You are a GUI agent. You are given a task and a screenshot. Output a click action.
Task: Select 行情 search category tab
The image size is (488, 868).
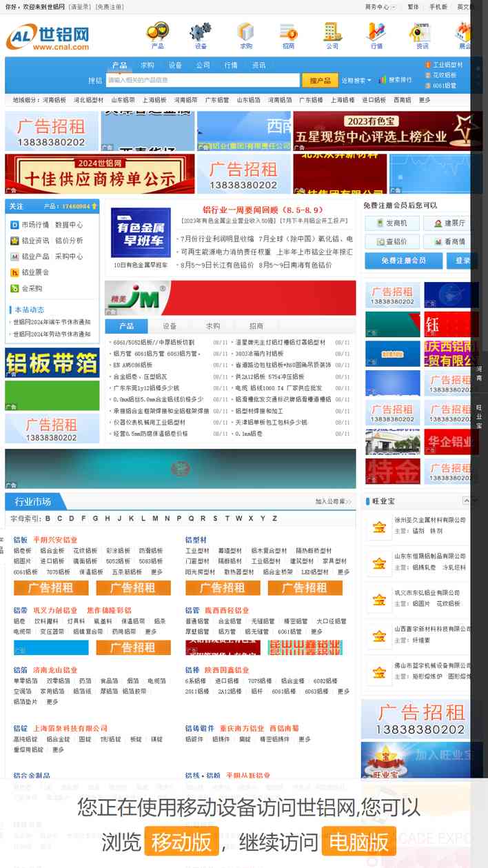pyautogui.click(x=231, y=65)
